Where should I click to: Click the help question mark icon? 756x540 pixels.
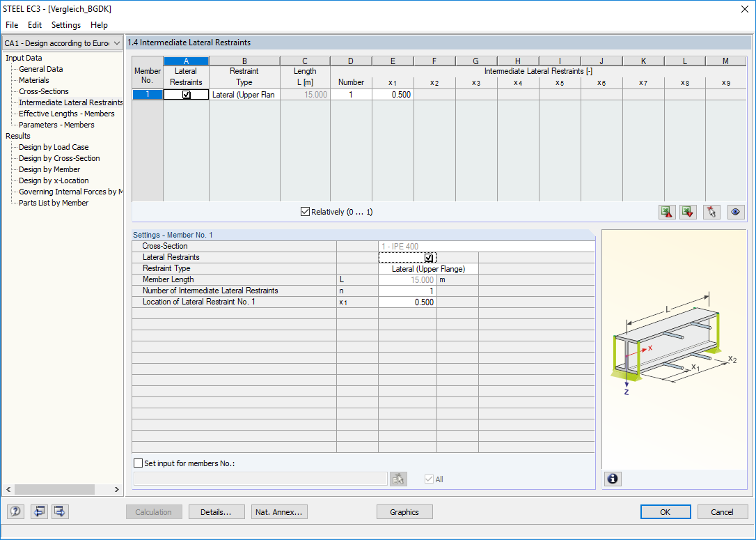click(x=15, y=511)
